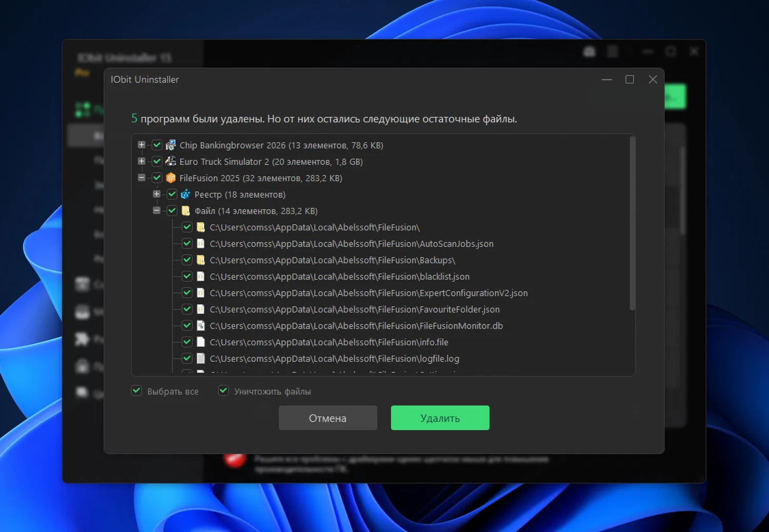Select the FileFusion 2025 (32 элементов) row text
The height and width of the screenshot is (532, 769).
261,178
